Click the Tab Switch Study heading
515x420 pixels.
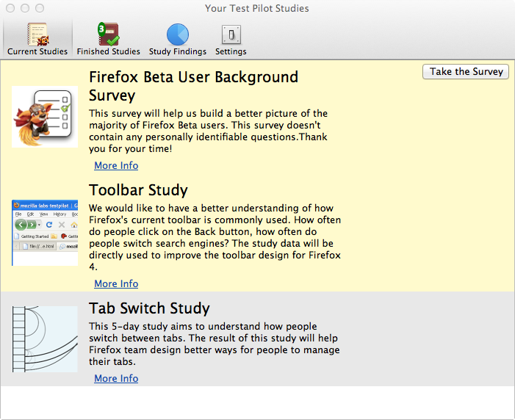149,308
